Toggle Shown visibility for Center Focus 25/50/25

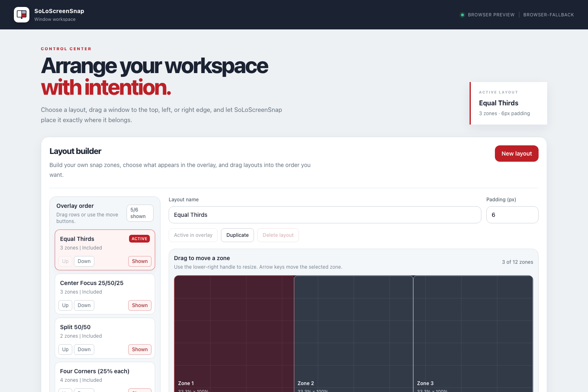140,305
